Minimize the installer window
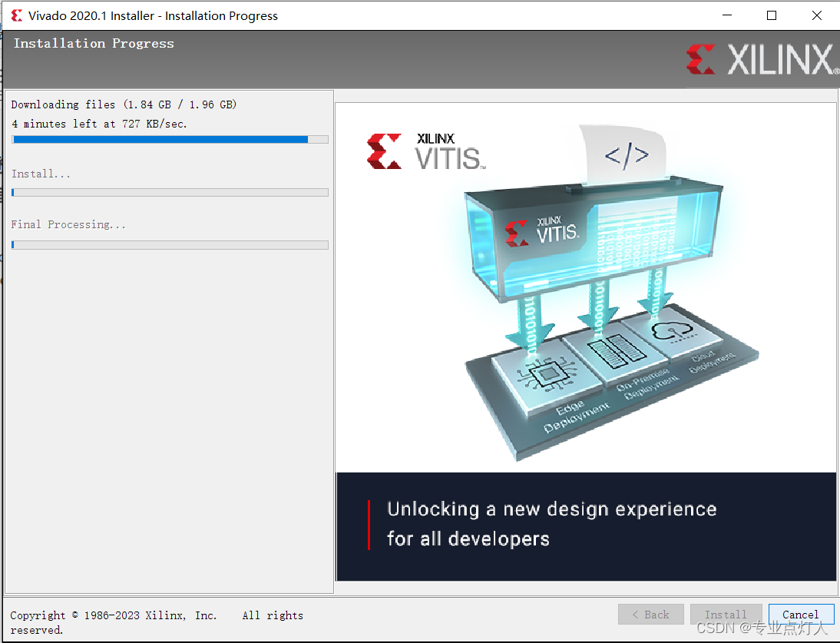840x643 pixels. [x=727, y=15]
